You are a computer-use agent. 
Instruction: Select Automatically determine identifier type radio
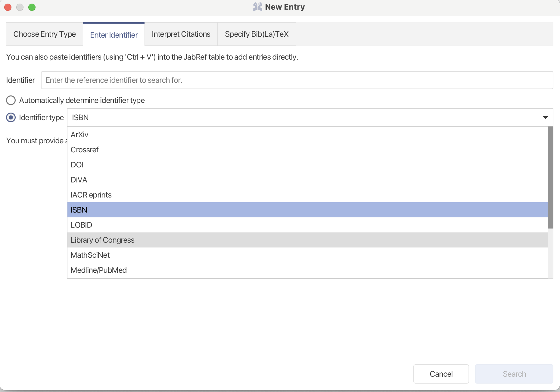pyautogui.click(x=11, y=100)
